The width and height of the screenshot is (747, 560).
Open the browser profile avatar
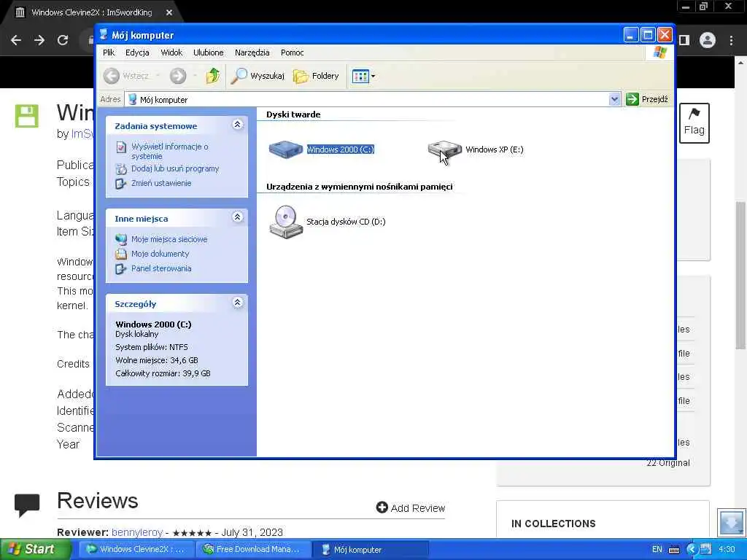708,40
